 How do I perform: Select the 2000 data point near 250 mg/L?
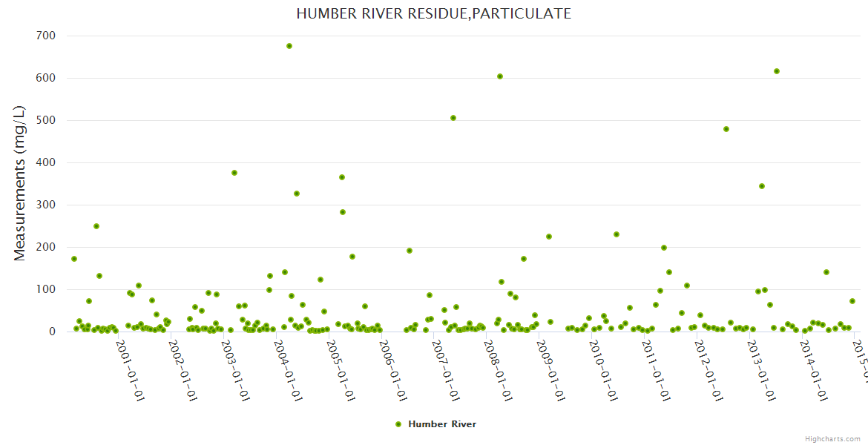(x=96, y=226)
